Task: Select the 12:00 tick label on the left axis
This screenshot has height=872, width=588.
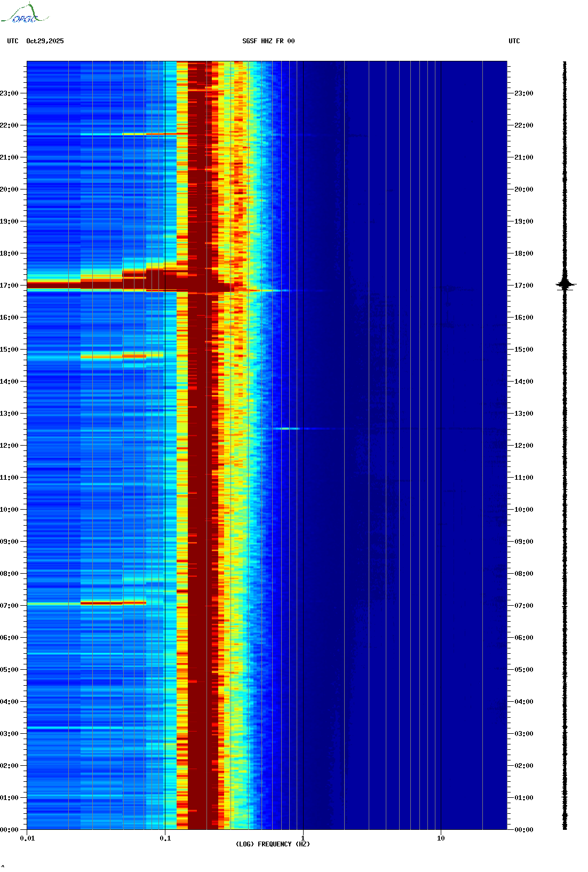Action: 10,446
